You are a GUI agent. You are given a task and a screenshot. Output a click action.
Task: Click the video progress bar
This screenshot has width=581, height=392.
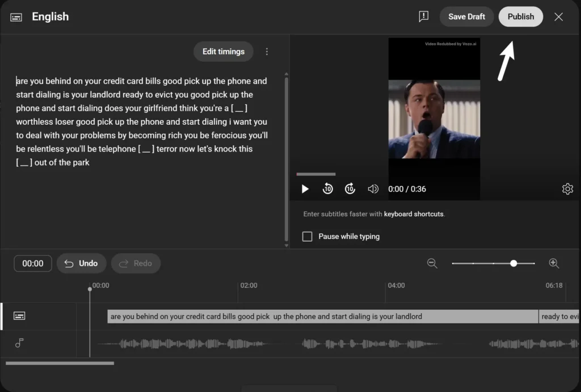[315, 174]
